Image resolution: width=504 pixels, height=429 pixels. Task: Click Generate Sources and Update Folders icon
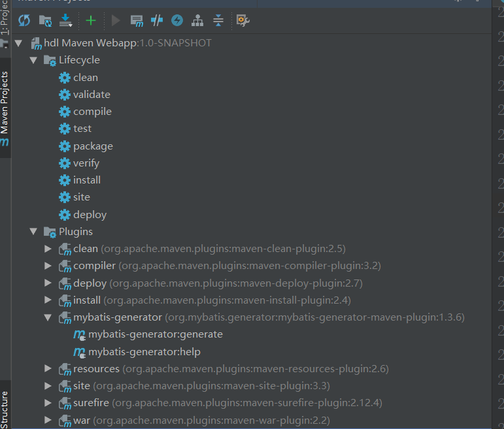point(45,21)
